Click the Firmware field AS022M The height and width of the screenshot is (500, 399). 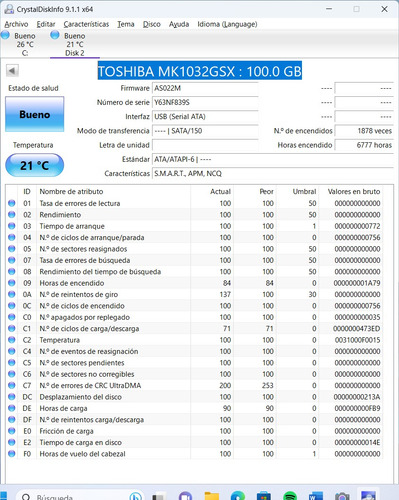[205, 88]
